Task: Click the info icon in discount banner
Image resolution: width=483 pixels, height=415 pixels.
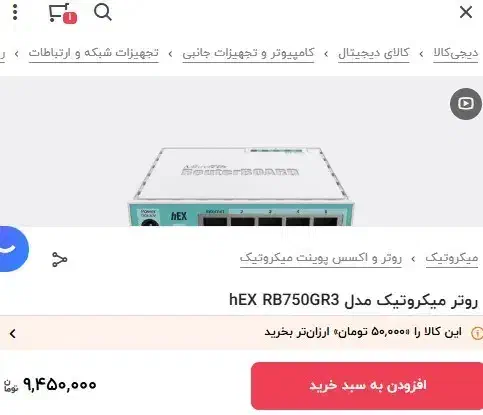Action: point(477,333)
